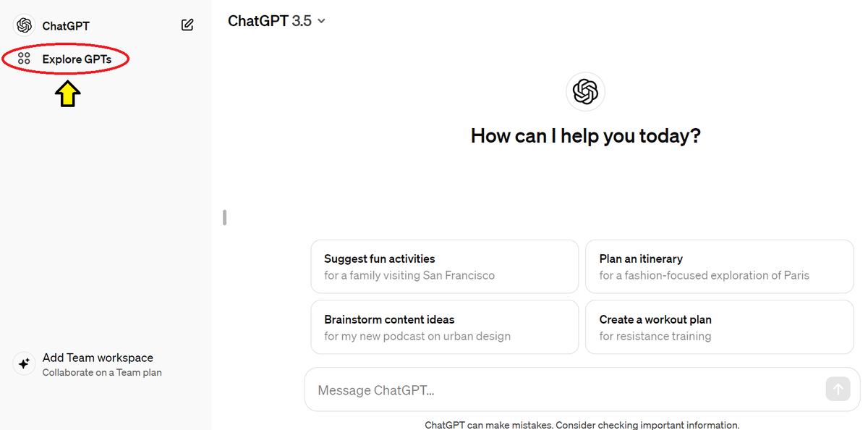868x430 pixels.
Task: Click the ChatGPT logo in the sidebar
Action: [24, 25]
